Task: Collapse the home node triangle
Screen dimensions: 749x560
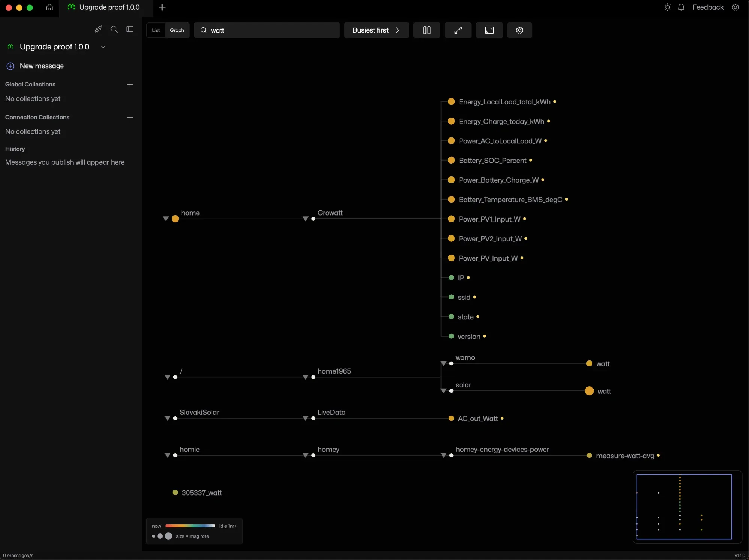Action: click(x=166, y=219)
